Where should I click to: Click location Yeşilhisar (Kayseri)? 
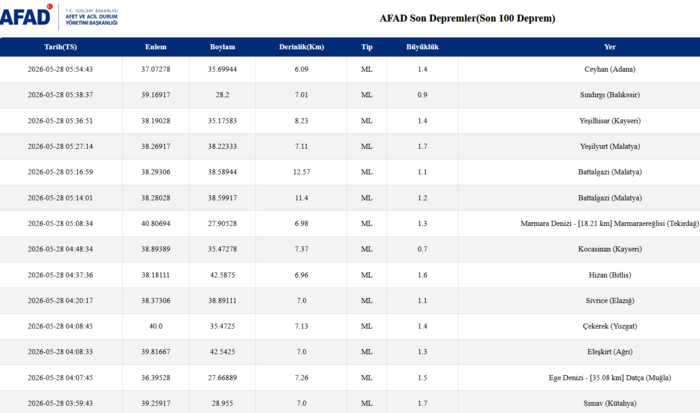coord(610,121)
